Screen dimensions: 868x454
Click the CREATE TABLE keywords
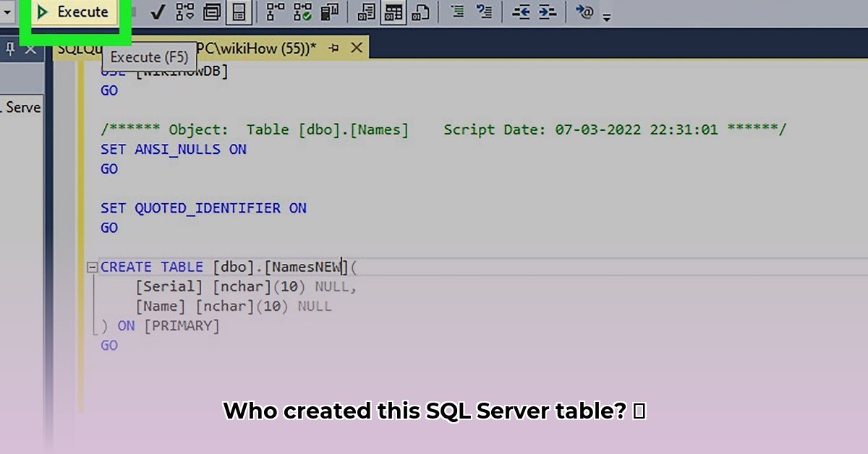153,267
